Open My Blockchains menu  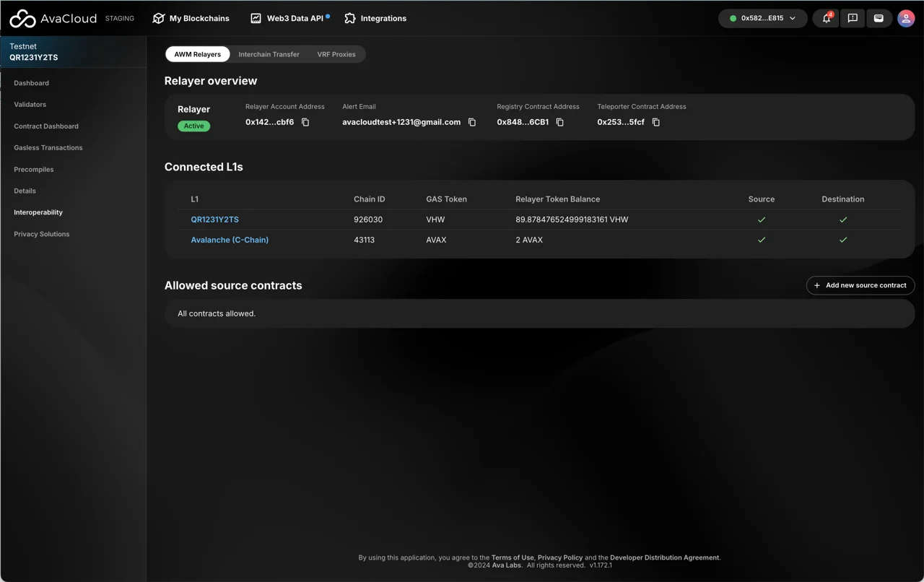[191, 18]
